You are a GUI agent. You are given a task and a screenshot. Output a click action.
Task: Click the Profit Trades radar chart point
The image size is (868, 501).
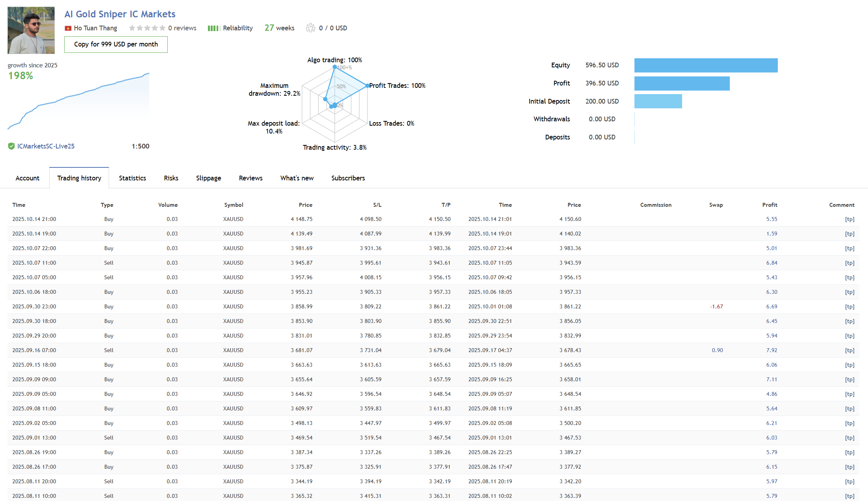tap(367, 85)
